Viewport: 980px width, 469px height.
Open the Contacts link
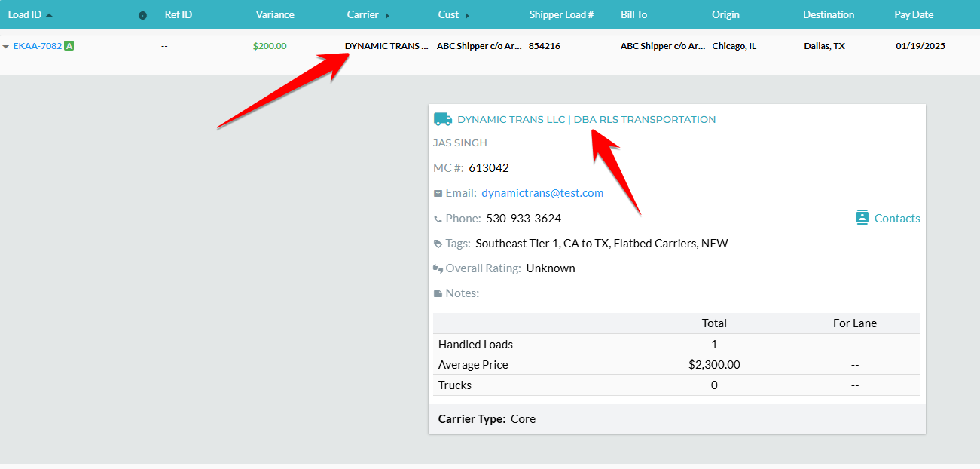(x=897, y=218)
